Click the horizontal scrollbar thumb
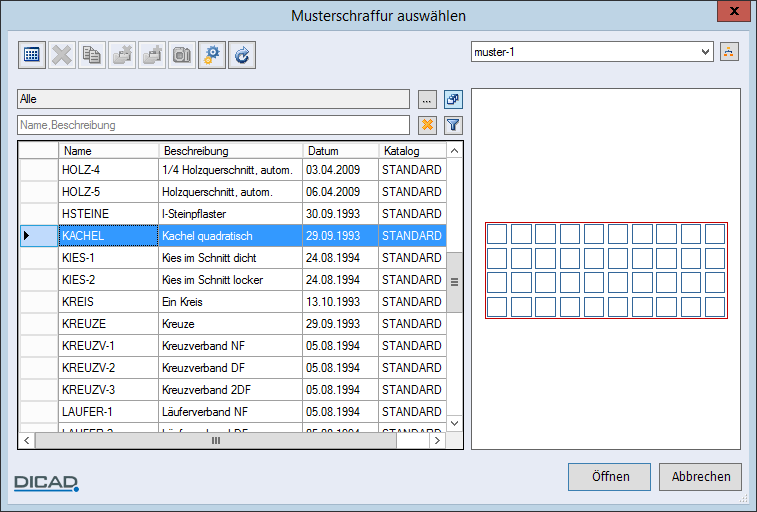This screenshot has height=512, width=757. click(x=216, y=440)
